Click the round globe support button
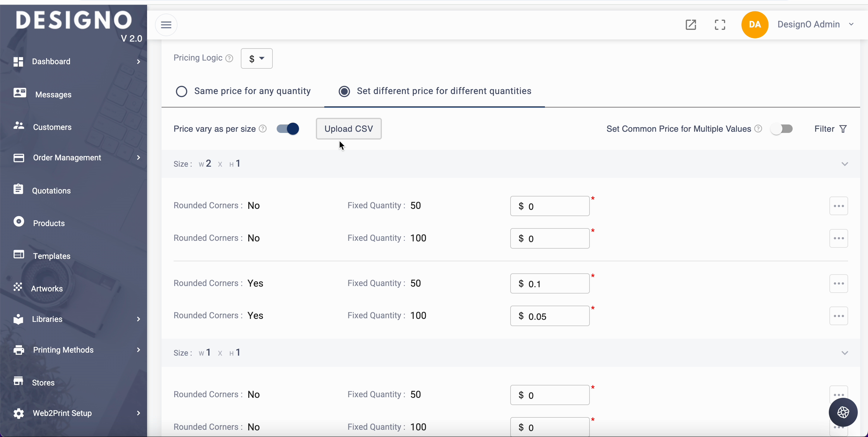This screenshot has width=868, height=437. [x=843, y=412]
